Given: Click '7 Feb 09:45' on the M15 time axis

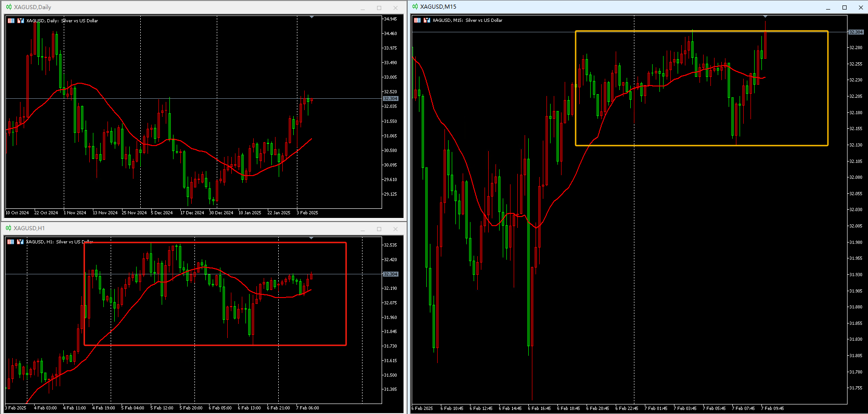Looking at the screenshot, I should click(x=772, y=409).
